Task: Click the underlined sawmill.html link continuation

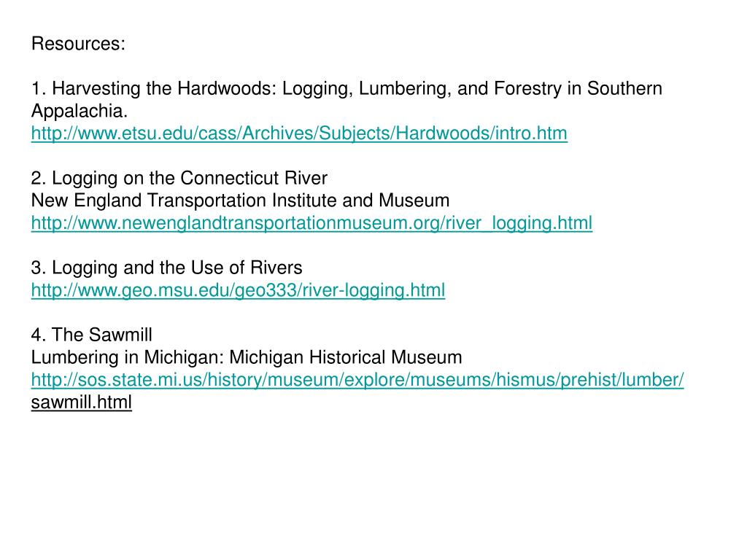Action: tap(82, 402)
